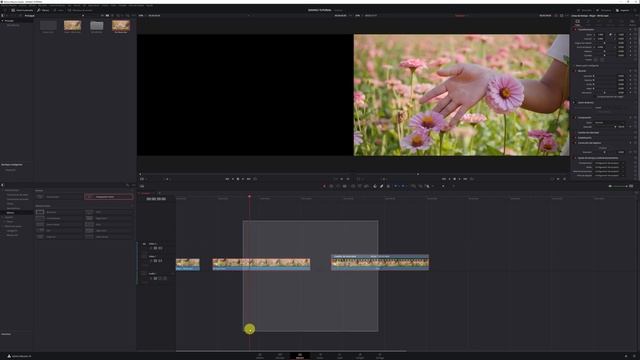Image resolution: width=640 pixels, height=360 pixels.
Task: Switch to the Color page tab
Action: 340,356
